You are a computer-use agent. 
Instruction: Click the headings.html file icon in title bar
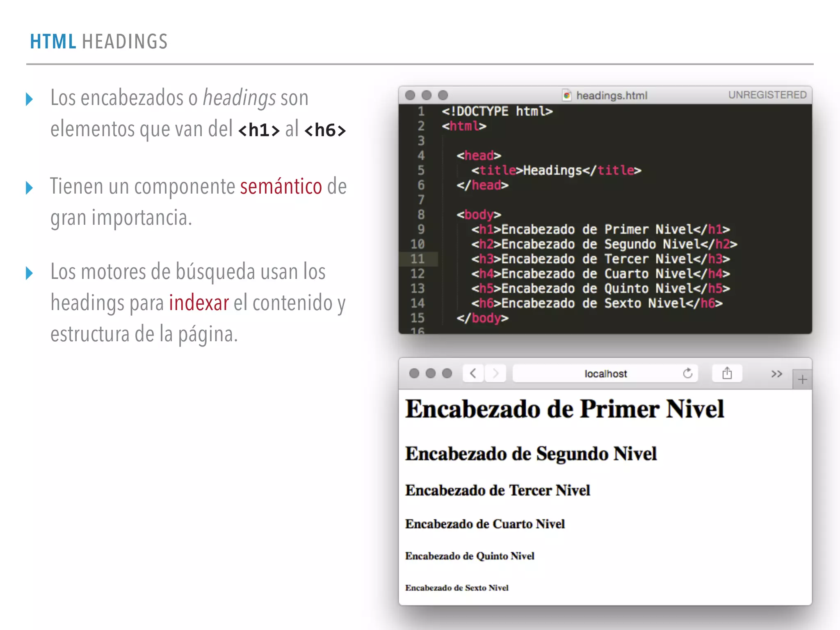pos(567,95)
